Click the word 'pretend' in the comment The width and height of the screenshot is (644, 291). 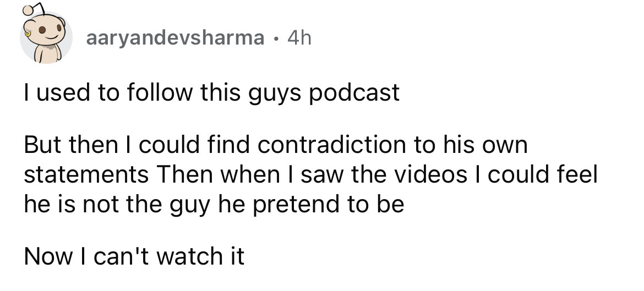(x=292, y=205)
